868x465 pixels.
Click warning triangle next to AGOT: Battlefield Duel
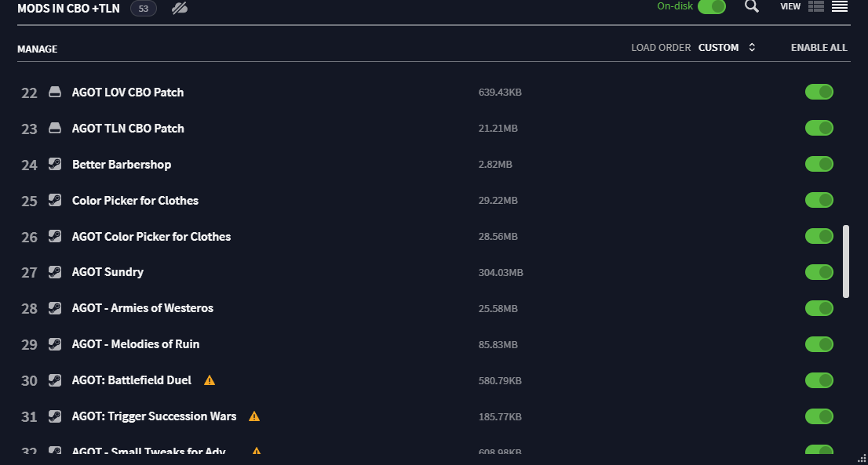[210, 380]
